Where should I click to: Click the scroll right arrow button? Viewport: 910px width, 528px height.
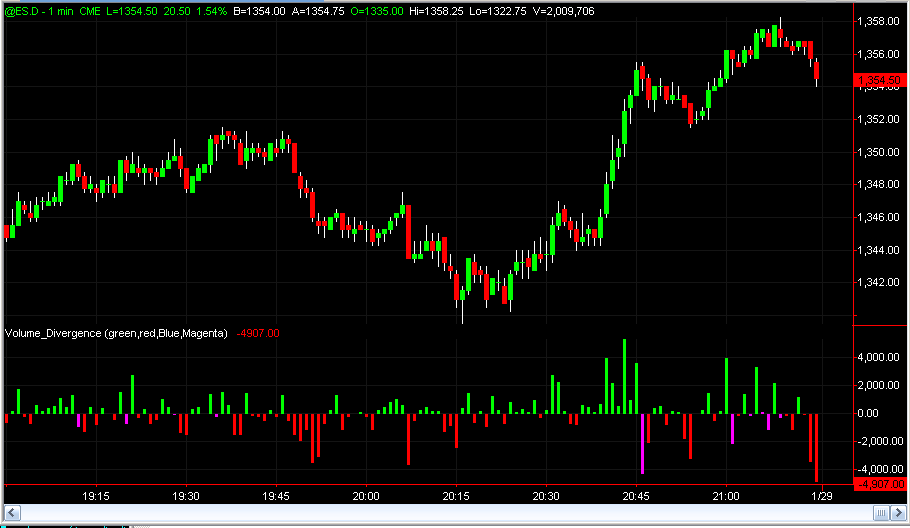(899, 513)
